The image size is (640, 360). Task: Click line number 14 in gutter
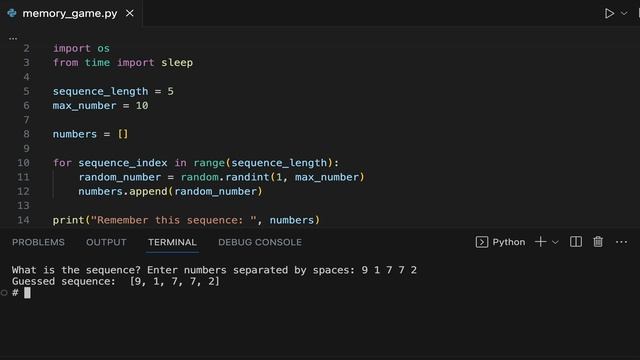pos(23,220)
